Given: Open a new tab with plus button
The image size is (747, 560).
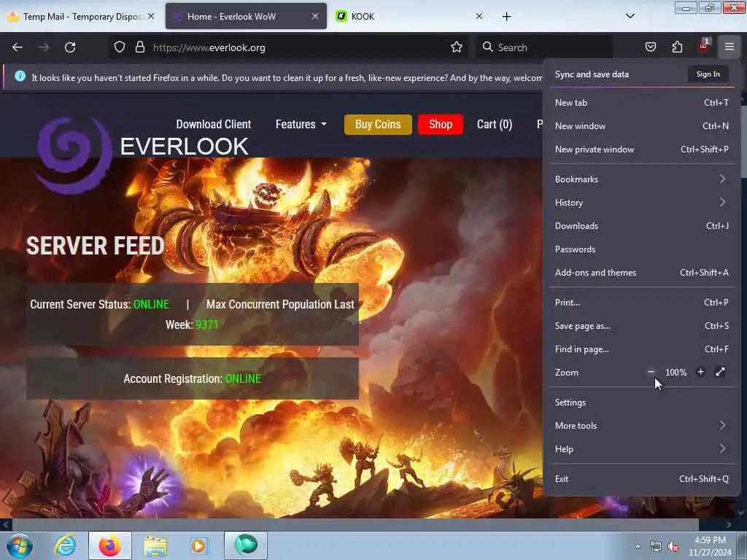Looking at the screenshot, I should [x=506, y=17].
